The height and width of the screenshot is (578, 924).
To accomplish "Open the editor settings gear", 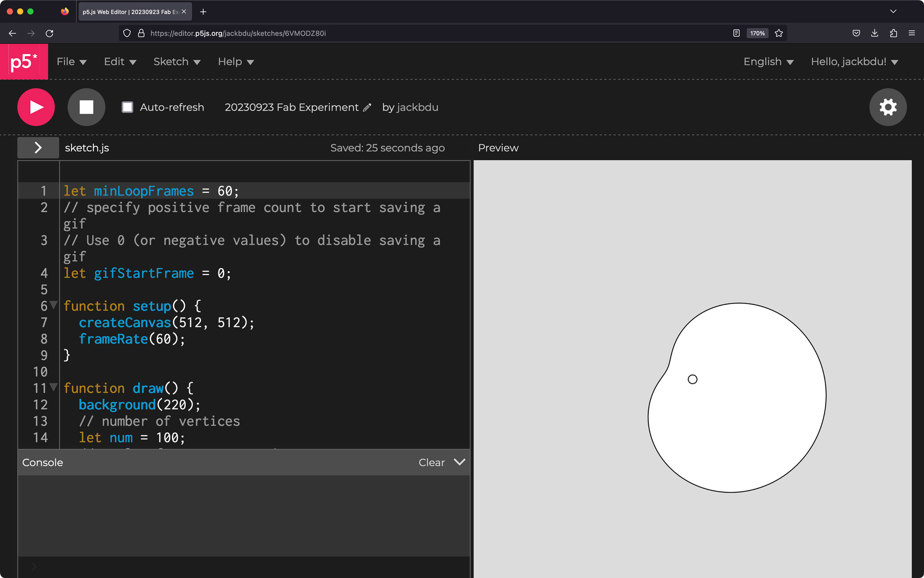I will click(887, 107).
